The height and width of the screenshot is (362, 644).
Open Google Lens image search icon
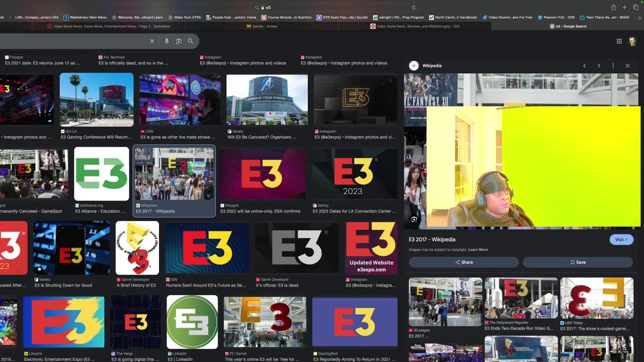coord(179,41)
